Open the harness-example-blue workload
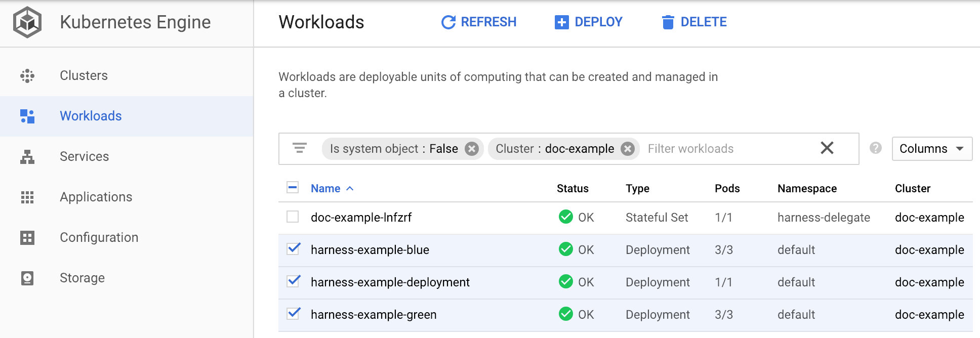The width and height of the screenshot is (980, 338). click(370, 250)
